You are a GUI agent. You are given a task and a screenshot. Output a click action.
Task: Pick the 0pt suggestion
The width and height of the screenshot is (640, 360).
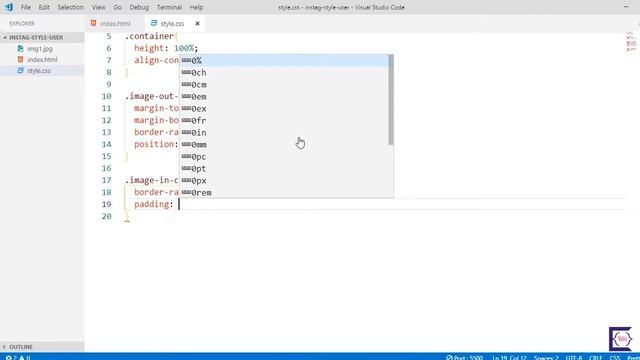point(284,169)
